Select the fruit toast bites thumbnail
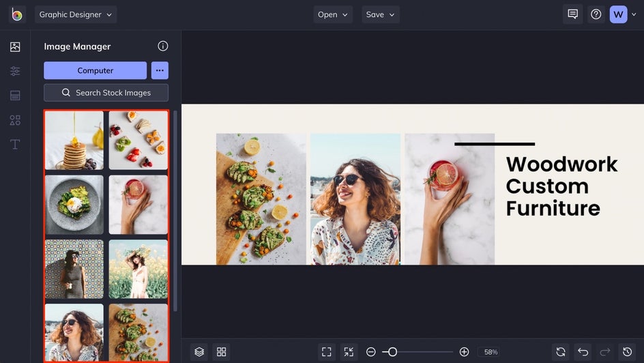This screenshot has width=644, height=363. point(138,141)
